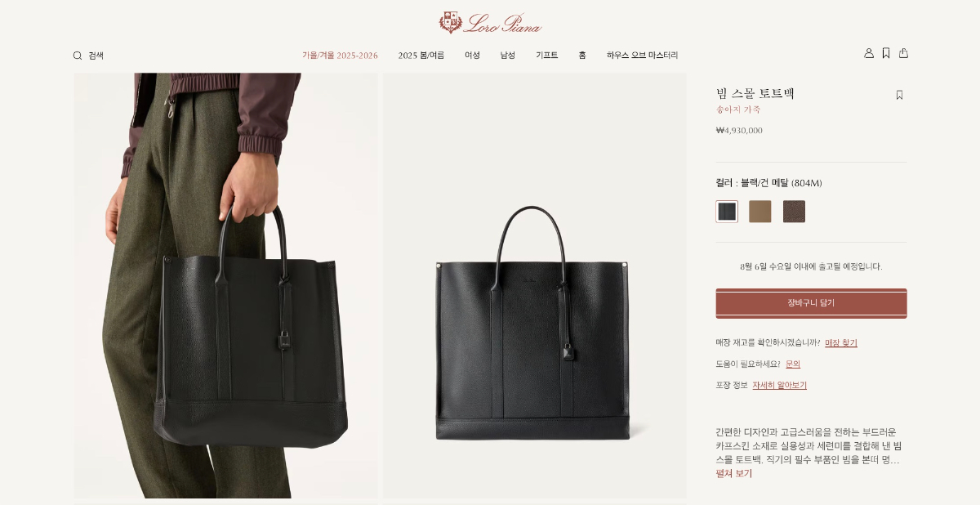The image size is (980, 505).
Task: Click the 문의 help link
Action: 793,364
